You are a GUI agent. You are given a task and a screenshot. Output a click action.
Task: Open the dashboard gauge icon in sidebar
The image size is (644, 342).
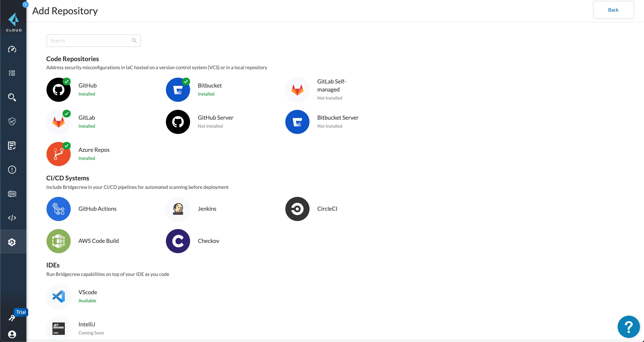click(x=12, y=49)
